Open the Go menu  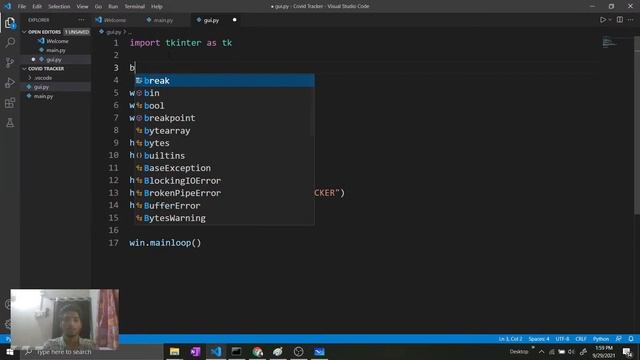98,7
